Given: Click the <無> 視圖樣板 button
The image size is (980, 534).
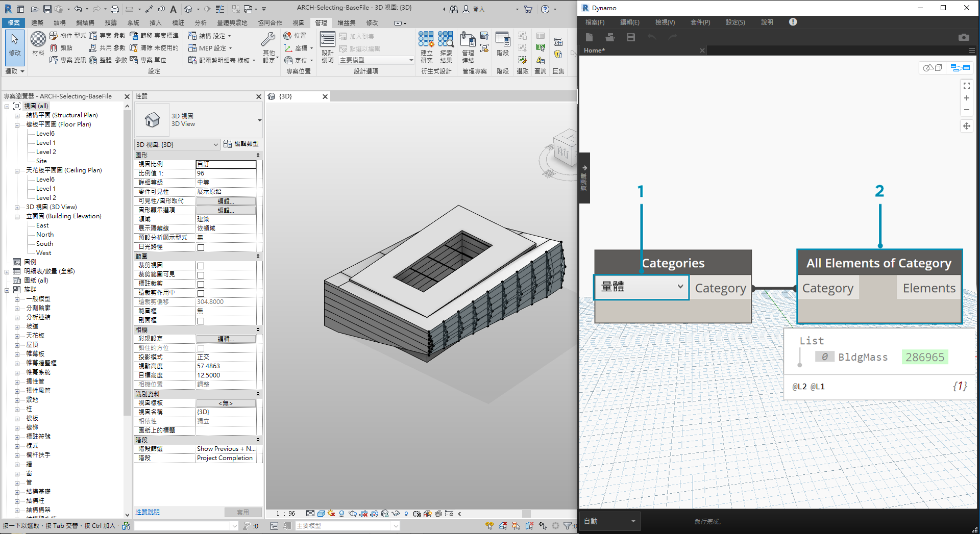Looking at the screenshot, I should coord(226,403).
